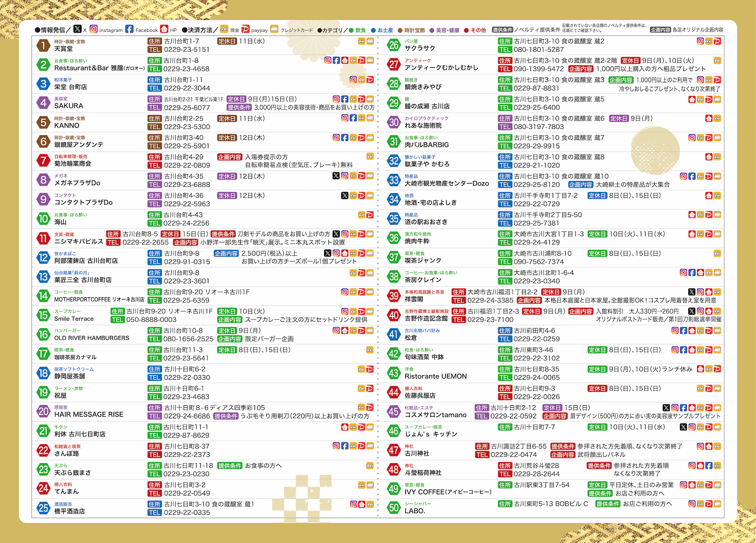Viewport: 756px width, 543px height.
Task: Click the Instagram icon in the 橋平酒造店 row
Action: coord(354,504)
